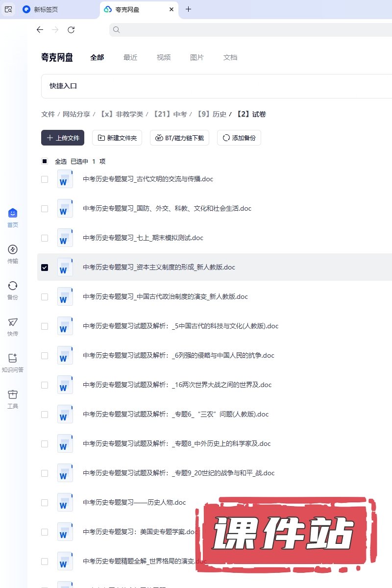Navigate to 【21】中考 in breadcrumb
392x588 pixels.
170,114
